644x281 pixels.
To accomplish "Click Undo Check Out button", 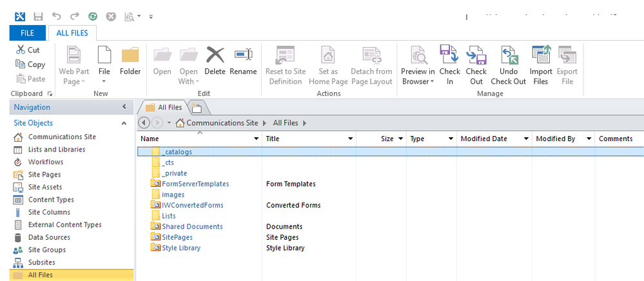I will pyautogui.click(x=509, y=66).
